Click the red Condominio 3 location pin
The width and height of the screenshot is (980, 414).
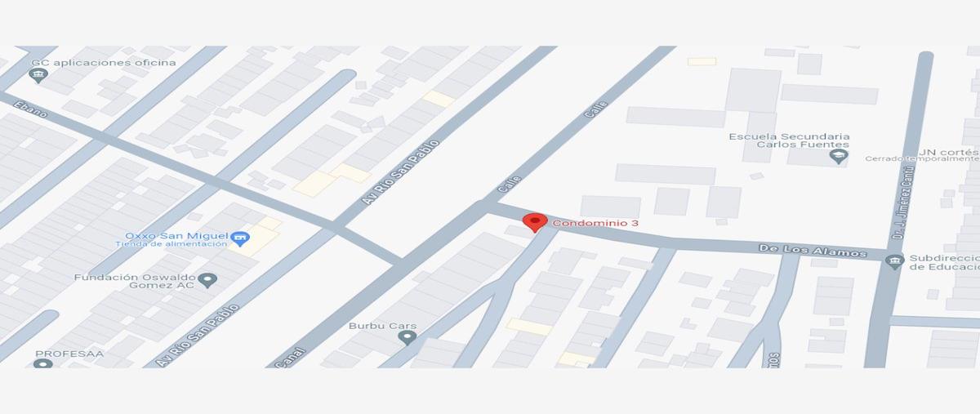pyautogui.click(x=535, y=223)
